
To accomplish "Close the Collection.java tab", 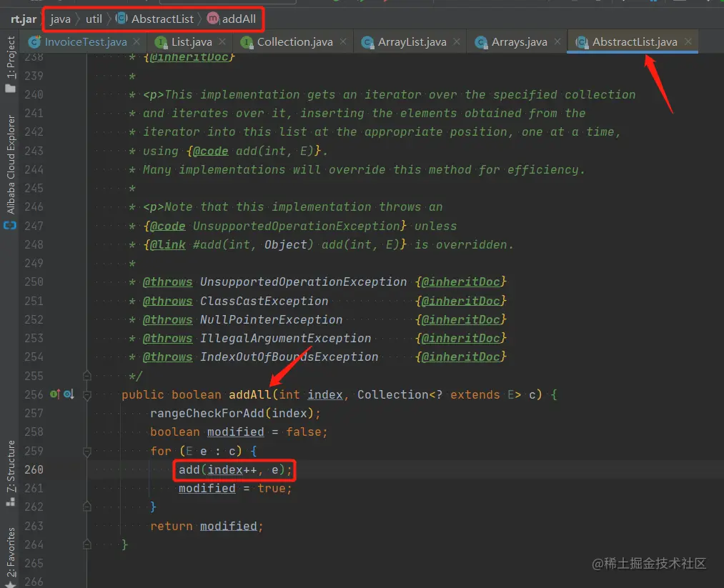I will pyautogui.click(x=343, y=41).
